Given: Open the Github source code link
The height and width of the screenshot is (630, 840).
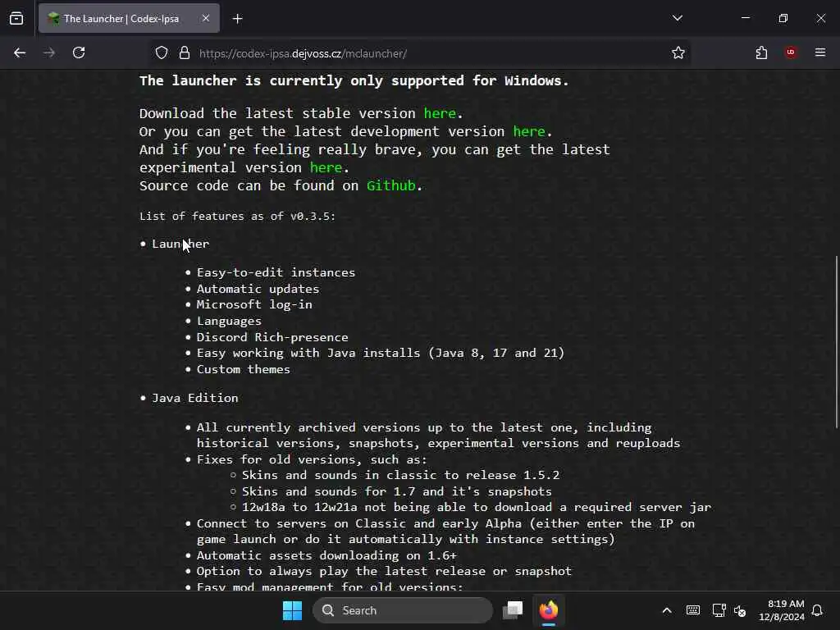Looking at the screenshot, I should click(391, 186).
